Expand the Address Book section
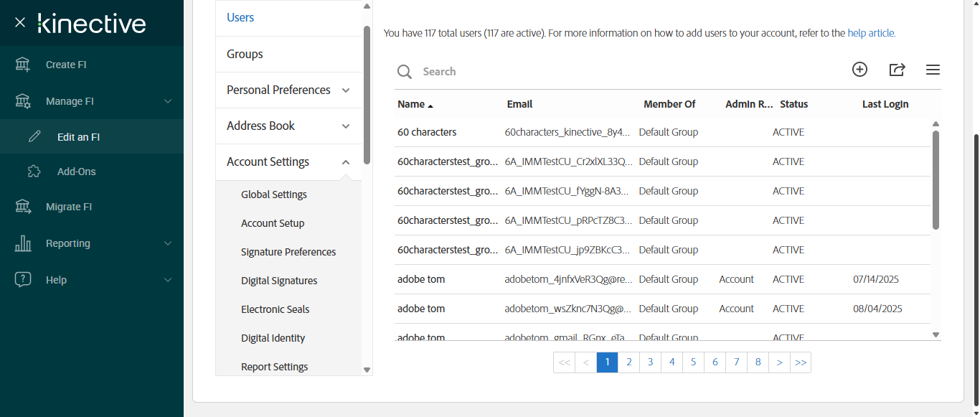 coord(346,126)
